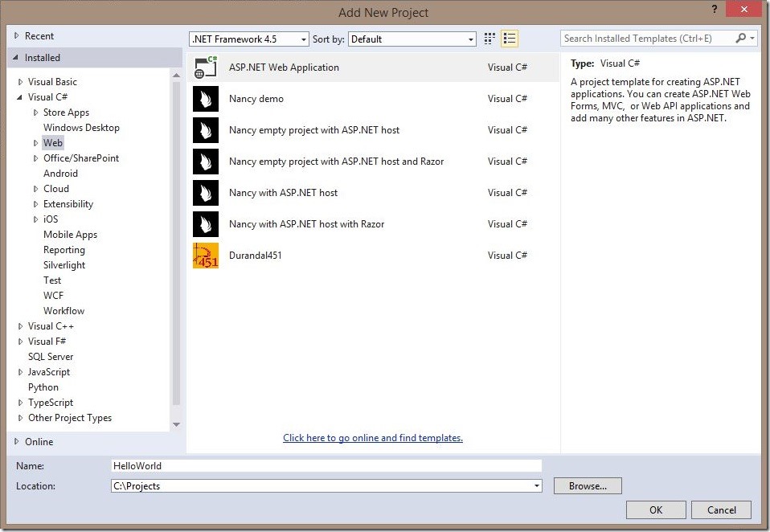This screenshot has width=770, height=532.
Task: Click icon for Nancy empty project with host and Razor
Action: pos(205,162)
